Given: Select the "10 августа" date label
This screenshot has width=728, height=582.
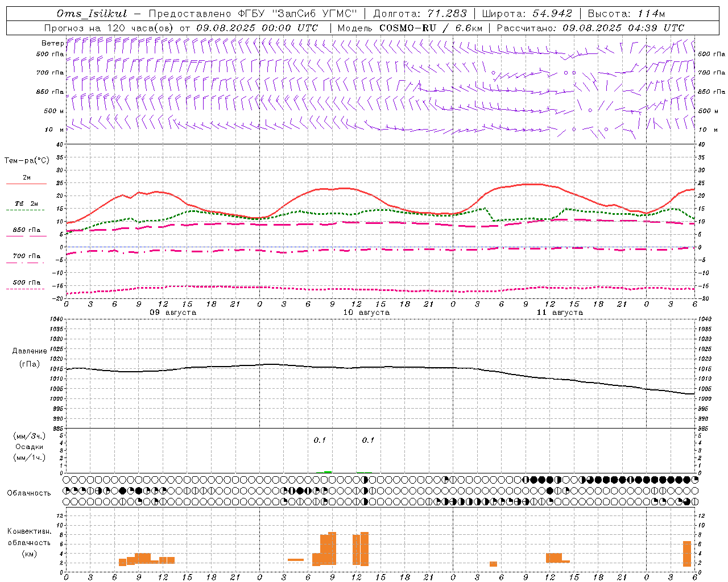Looking at the screenshot, I should (x=366, y=313).
